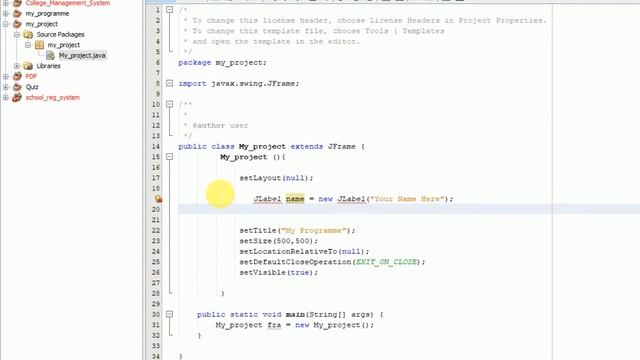640x360 pixels.
Task: Expand the Libraries node
Action: (17, 66)
